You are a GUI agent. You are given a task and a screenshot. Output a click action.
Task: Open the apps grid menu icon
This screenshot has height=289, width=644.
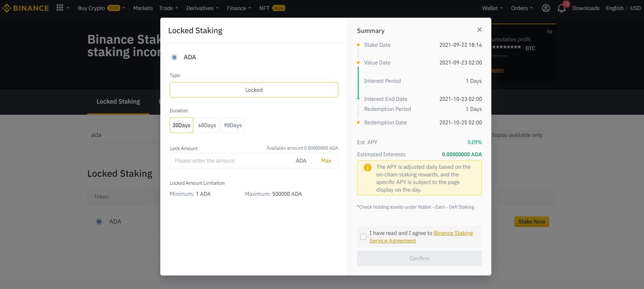click(x=60, y=8)
